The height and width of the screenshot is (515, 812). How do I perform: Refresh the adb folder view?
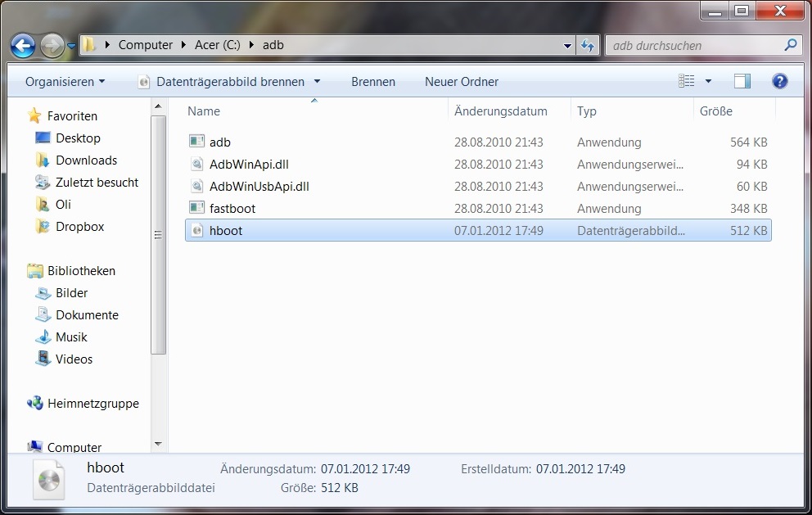pos(588,46)
